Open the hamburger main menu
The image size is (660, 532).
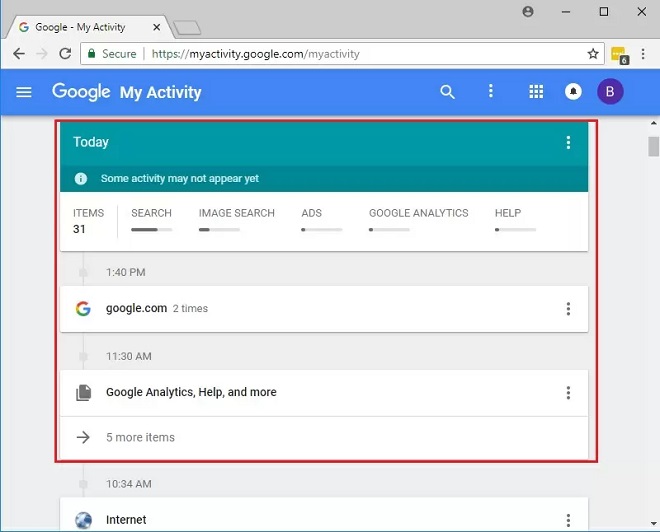click(x=24, y=92)
